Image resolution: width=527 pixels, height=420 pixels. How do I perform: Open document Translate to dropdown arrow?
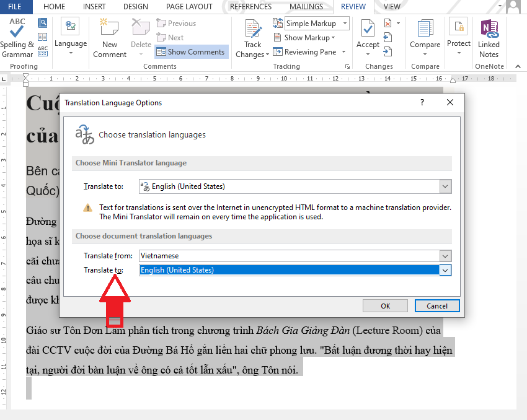pos(445,270)
